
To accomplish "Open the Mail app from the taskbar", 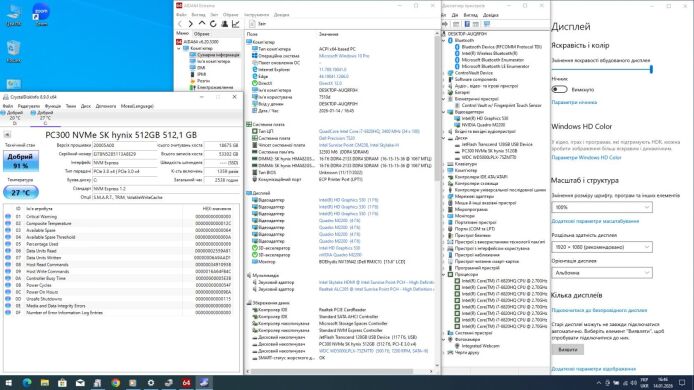I will click(80, 382).
